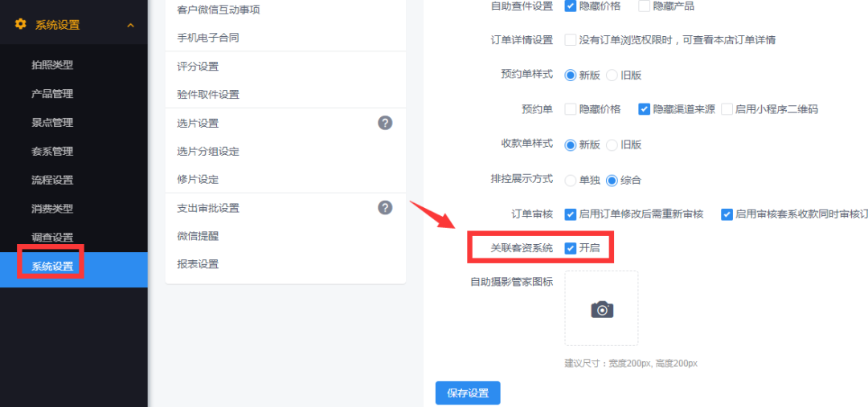
Task: Check 隐藏价格 in the 预约单 row
Action: (570, 109)
